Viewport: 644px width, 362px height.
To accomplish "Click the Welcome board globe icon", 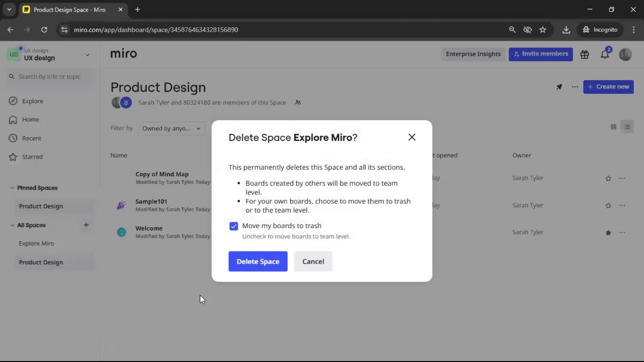I will 121,232.
